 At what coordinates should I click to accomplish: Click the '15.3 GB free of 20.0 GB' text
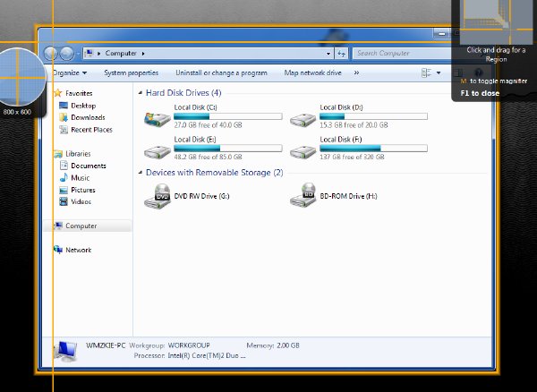pyautogui.click(x=354, y=125)
